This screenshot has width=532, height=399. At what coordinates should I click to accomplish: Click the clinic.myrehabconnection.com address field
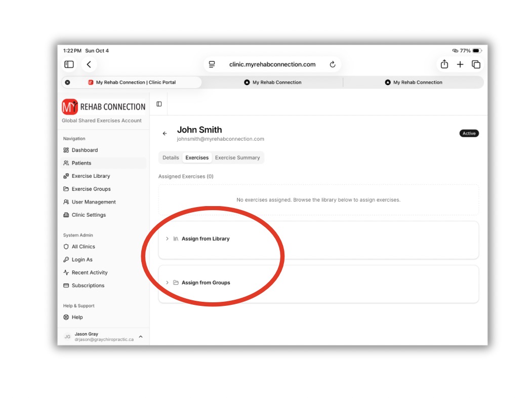click(x=272, y=64)
